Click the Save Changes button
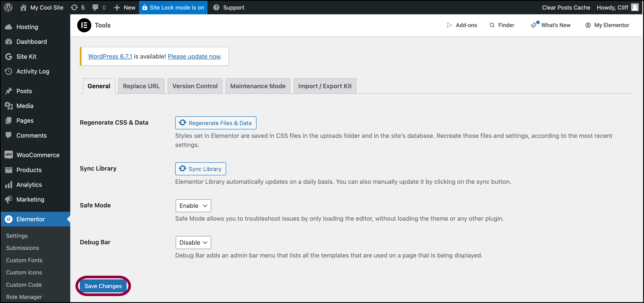 pos(103,286)
